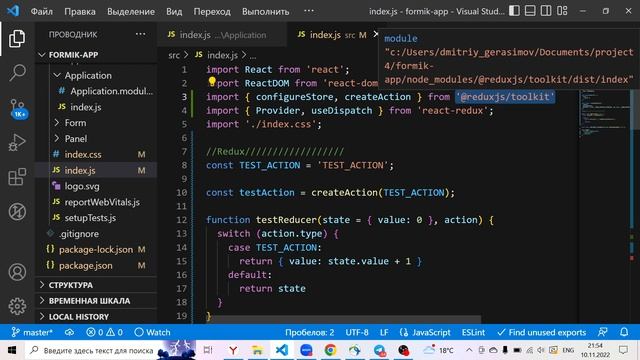Image resolution: width=640 pixels, height=360 pixels.
Task: Click the master* branch in the status bar
Action: click(x=32, y=332)
